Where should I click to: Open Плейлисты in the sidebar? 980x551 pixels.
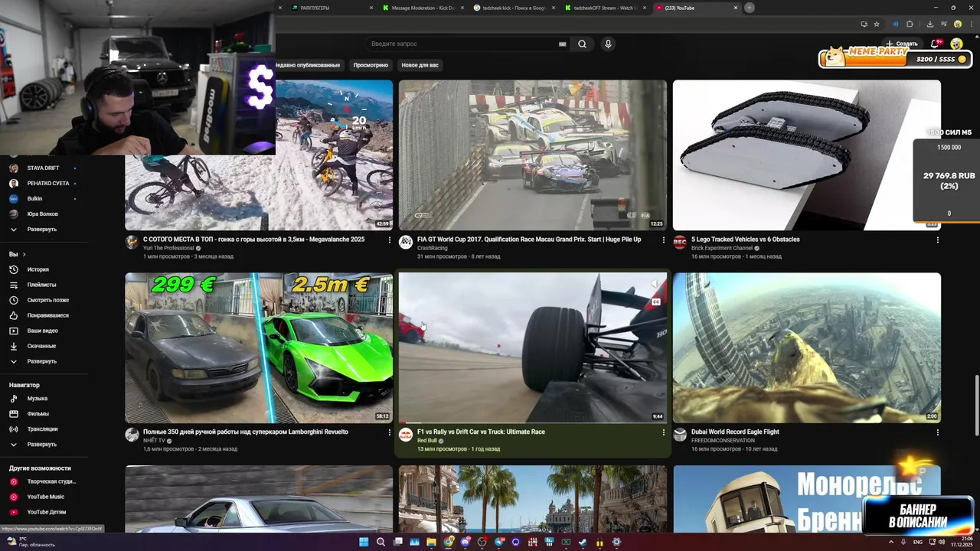click(x=41, y=285)
